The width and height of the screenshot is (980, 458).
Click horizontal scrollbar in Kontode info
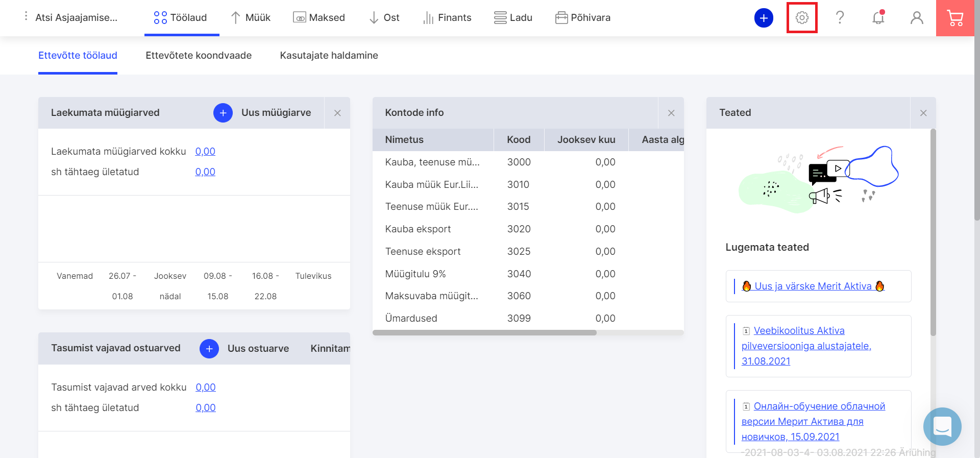[x=484, y=332]
